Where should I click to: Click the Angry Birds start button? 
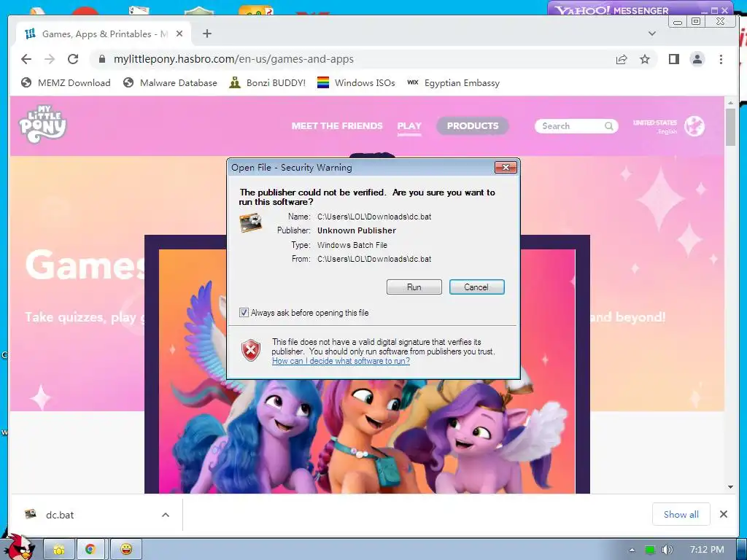pos(19,548)
